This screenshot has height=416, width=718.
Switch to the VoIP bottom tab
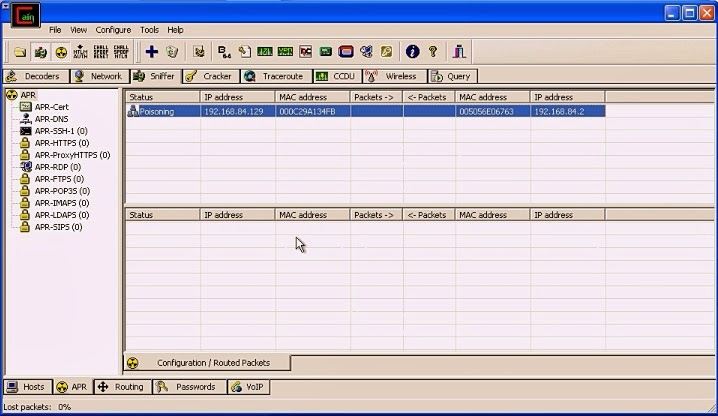pos(249,387)
